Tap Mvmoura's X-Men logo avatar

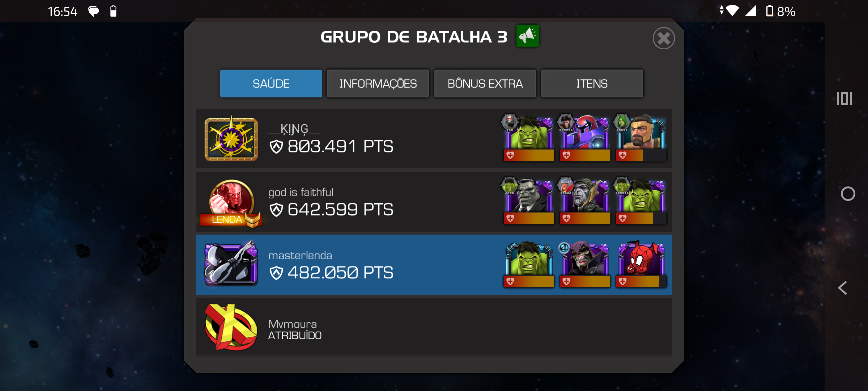[231, 327]
